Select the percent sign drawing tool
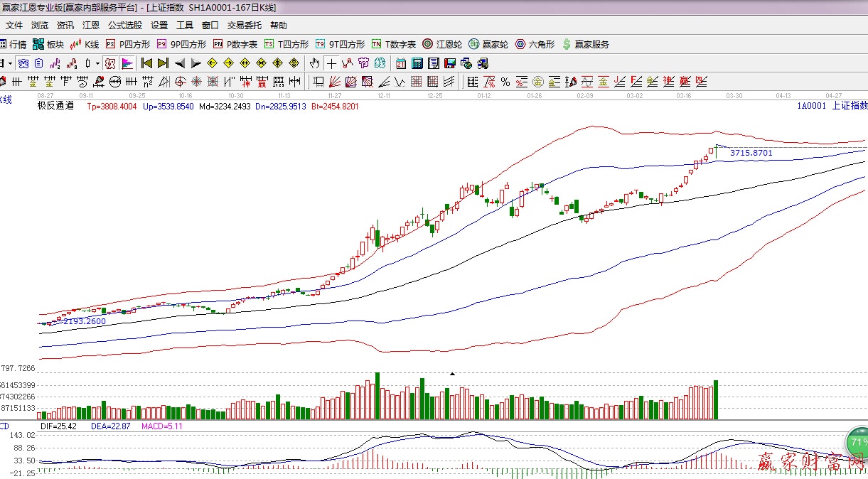This screenshot has width=868, height=479. click(505, 82)
